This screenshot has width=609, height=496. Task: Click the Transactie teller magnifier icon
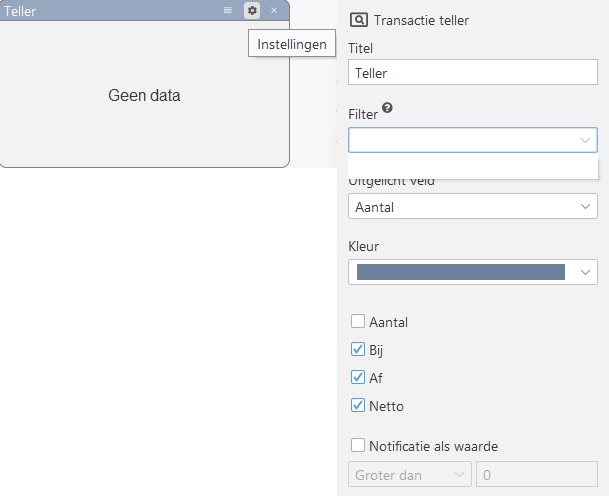pos(358,20)
